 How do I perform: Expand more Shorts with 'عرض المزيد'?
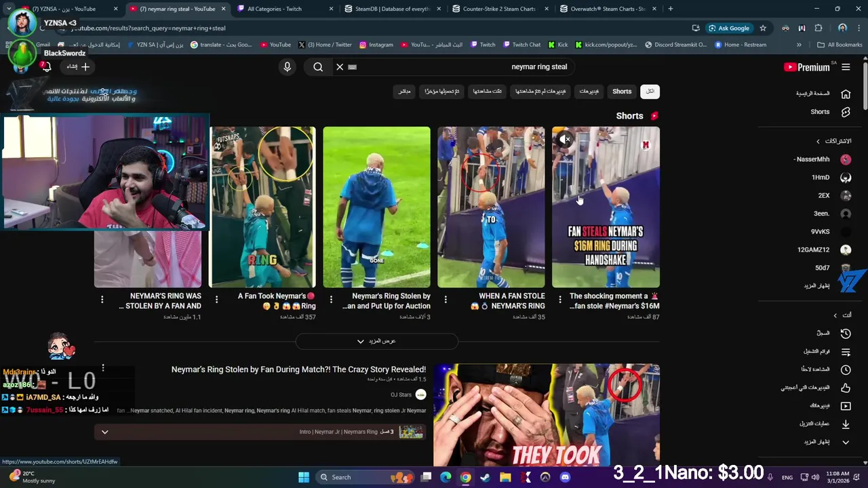pyautogui.click(x=376, y=341)
